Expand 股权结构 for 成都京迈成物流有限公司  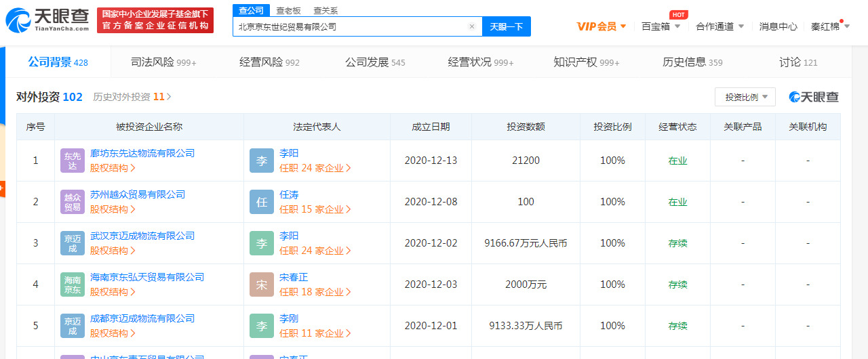point(113,333)
